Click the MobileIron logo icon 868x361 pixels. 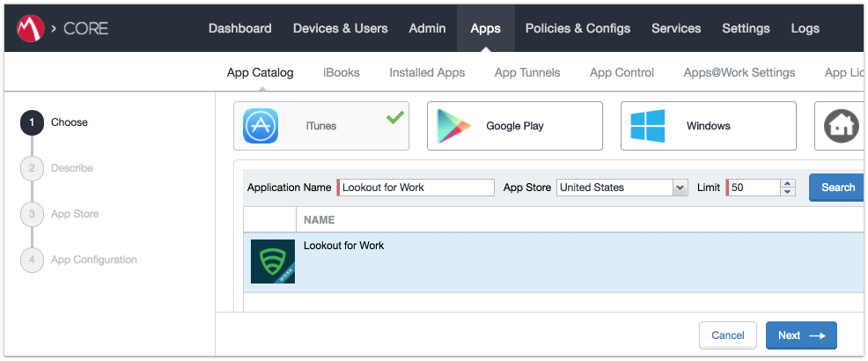[x=31, y=28]
